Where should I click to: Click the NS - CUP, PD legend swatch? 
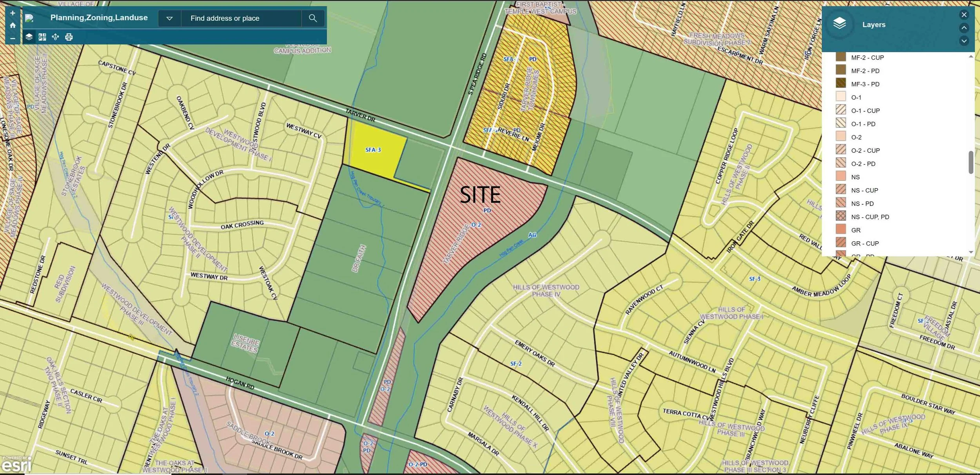tap(840, 216)
